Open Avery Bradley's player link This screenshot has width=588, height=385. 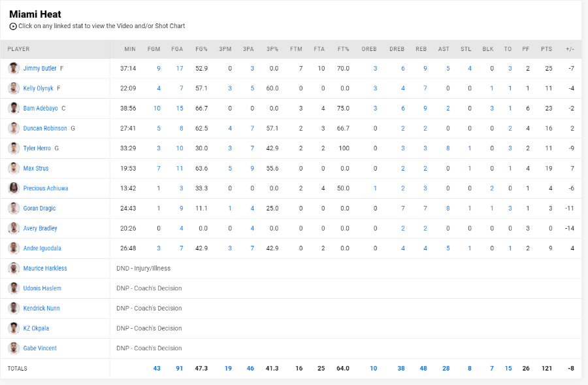[x=40, y=228]
